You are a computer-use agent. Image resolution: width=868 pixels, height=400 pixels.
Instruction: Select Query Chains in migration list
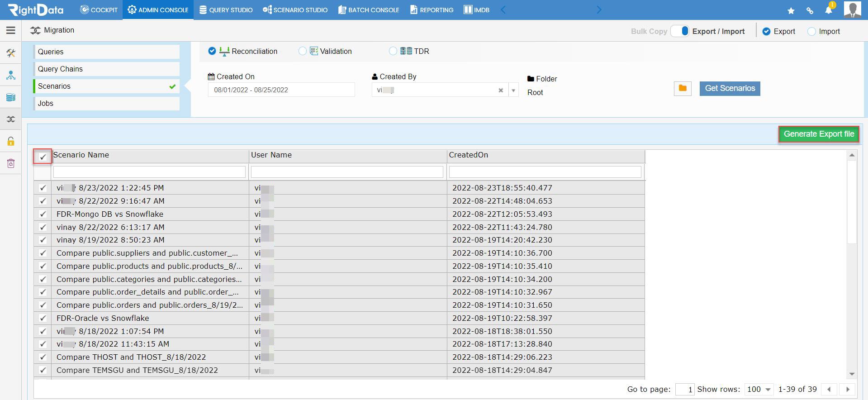(107, 69)
